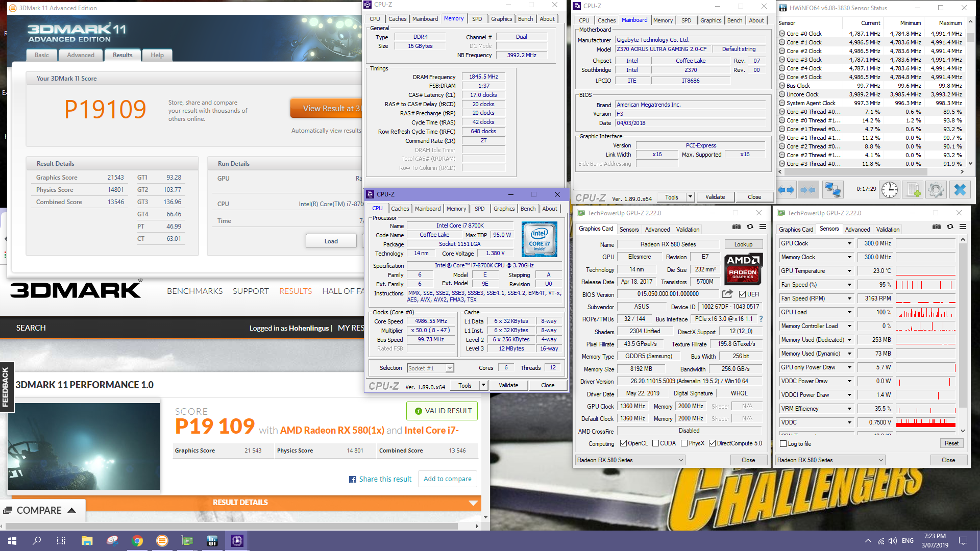Open Snipping Tool from taskbar
The width and height of the screenshot is (980, 551).
[x=112, y=541]
